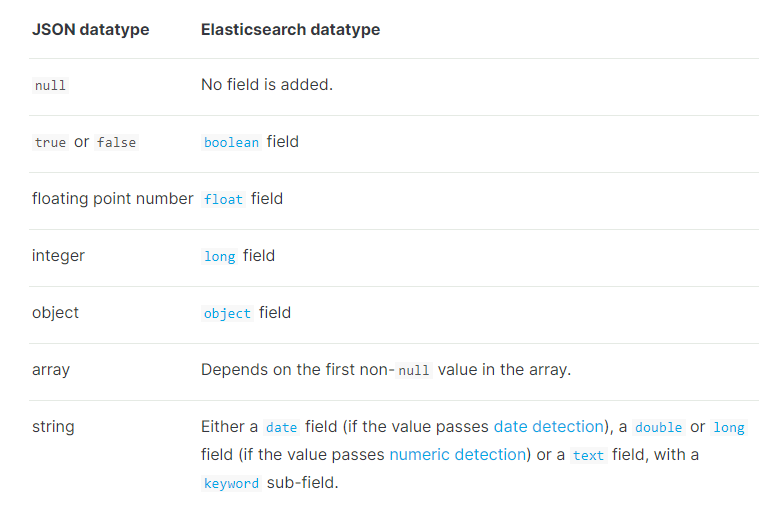Click the double field type link
769x516 pixels.
tap(658, 427)
